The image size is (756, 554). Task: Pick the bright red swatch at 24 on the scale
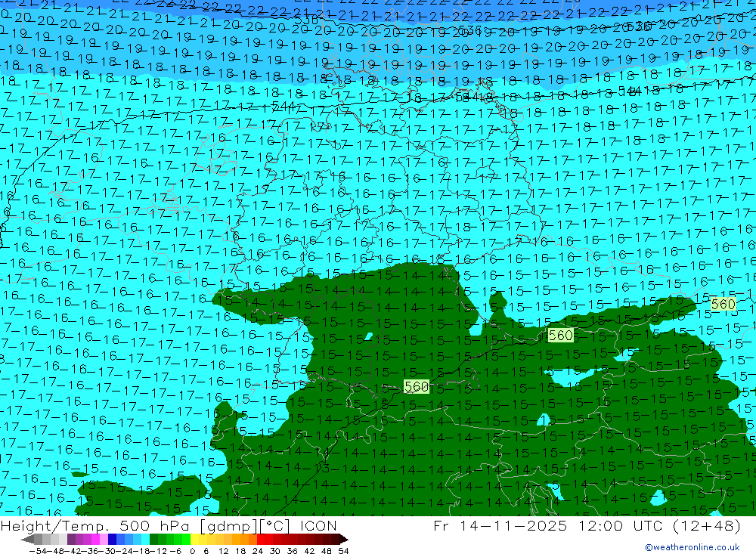(x=261, y=540)
